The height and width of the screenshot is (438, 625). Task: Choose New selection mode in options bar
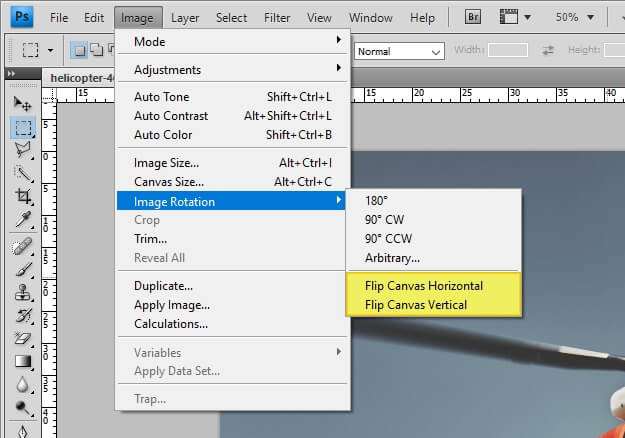tap(79, 50)
